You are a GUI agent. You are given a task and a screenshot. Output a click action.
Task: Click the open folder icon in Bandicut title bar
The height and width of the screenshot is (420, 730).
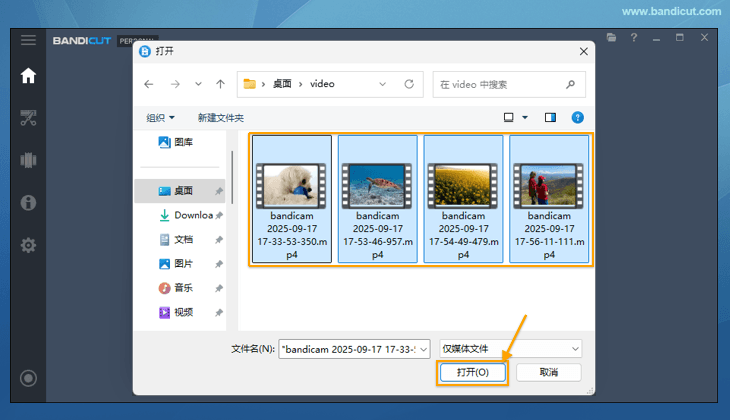tap(612, 38)
